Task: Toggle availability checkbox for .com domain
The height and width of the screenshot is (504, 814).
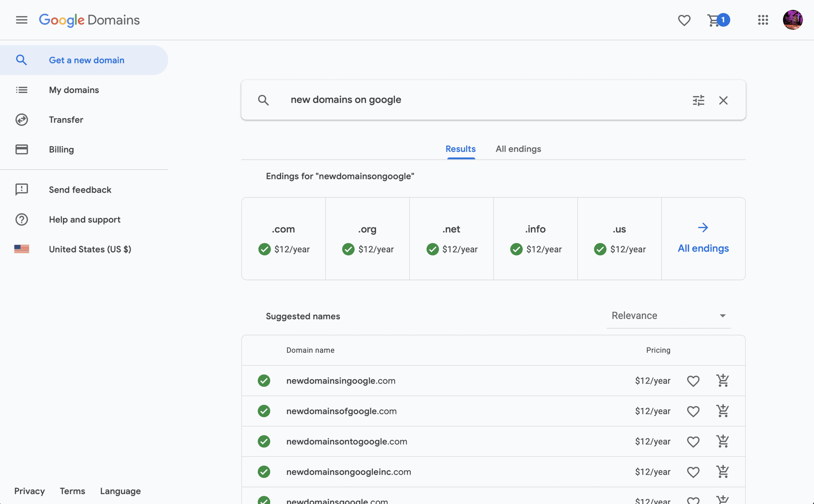Action: tap(264, 249)
